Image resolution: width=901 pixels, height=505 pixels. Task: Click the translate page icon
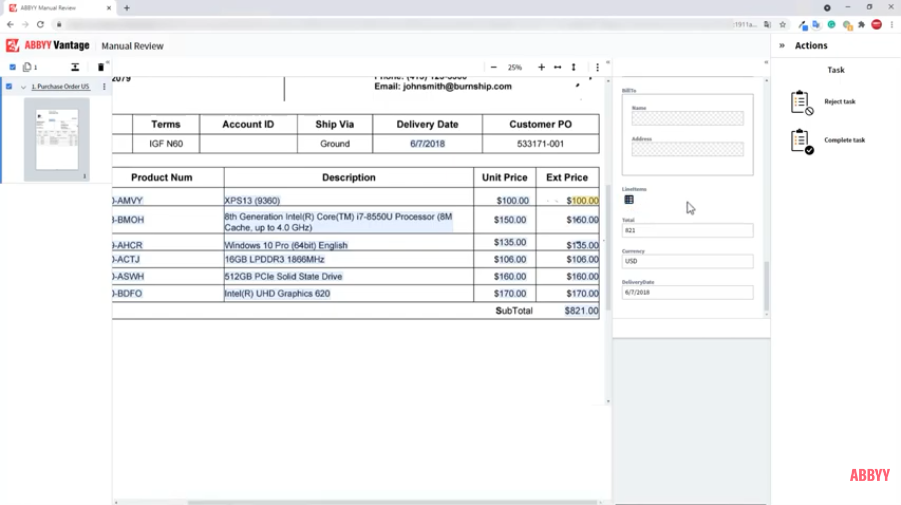click(767, 25)
